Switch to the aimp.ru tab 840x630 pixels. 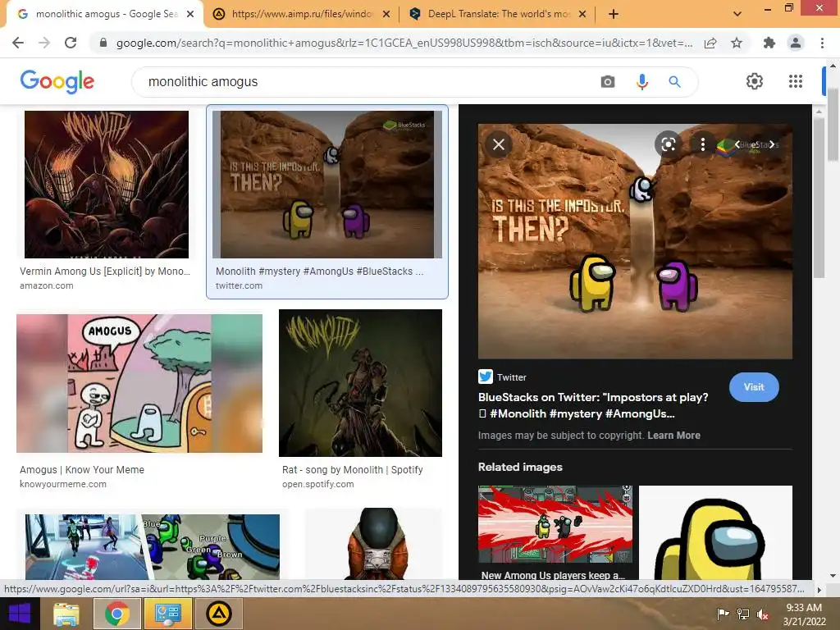[x=301, y=14]
